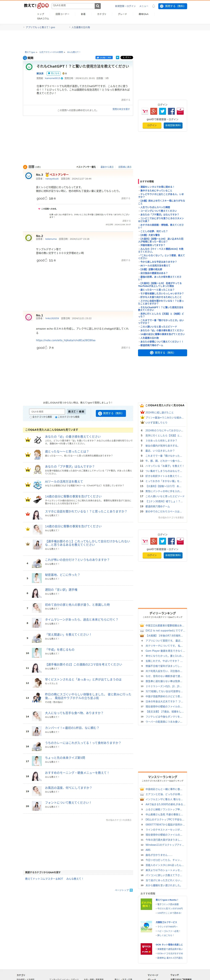
Task: Open 教えてドットコムマスター＆BOT category link
Action: pos(44,879)
